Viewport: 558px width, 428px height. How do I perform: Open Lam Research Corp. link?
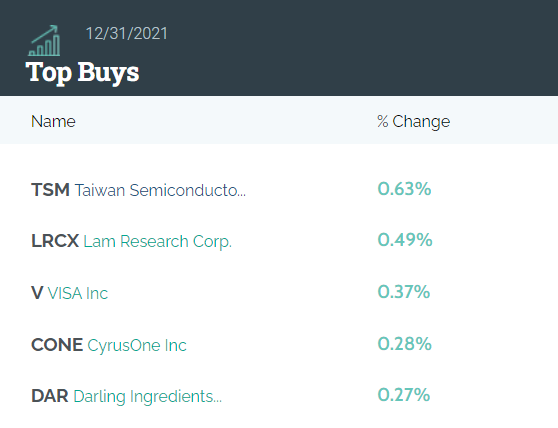(x=157, y=242)
